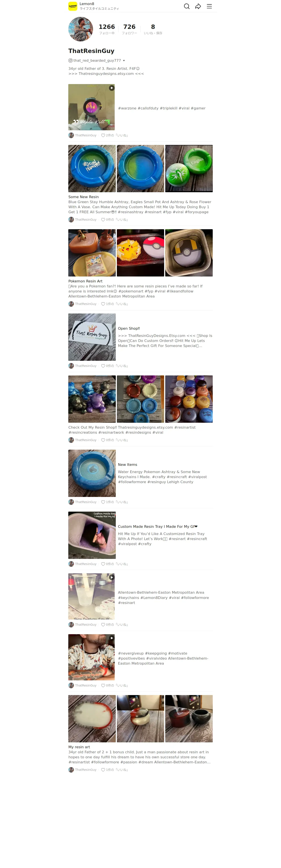Expand truncated My resin art description
281x868 pixels.
pos(139,757)
